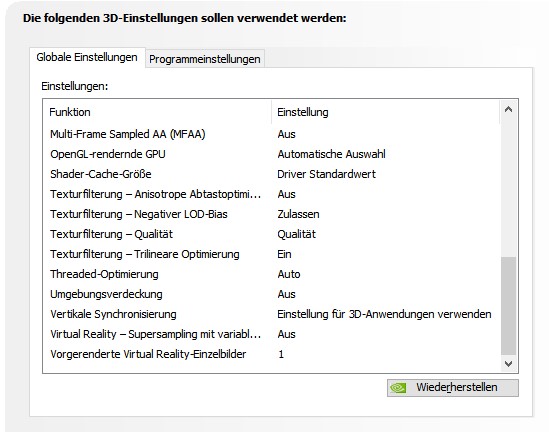The width and height of the screenshot is (549, 432).
Task: Click the scrollbar up arrow
Action: click(x=508, y=110)
